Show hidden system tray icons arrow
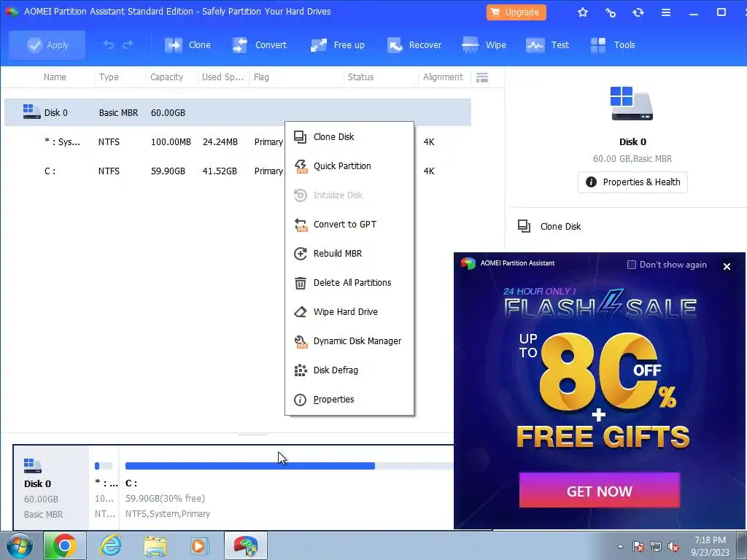The image size is (747, 560). (620, 547)
